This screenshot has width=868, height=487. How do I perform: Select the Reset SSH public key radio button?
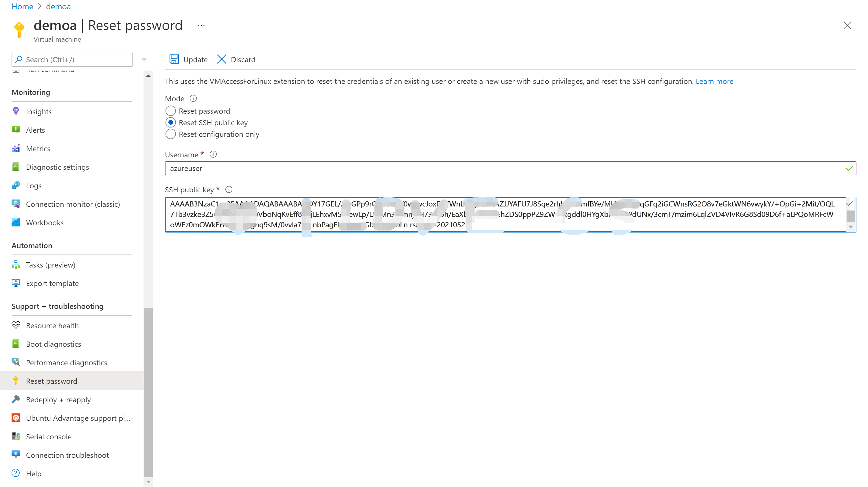pyautogui.click(x=170, y=122)
